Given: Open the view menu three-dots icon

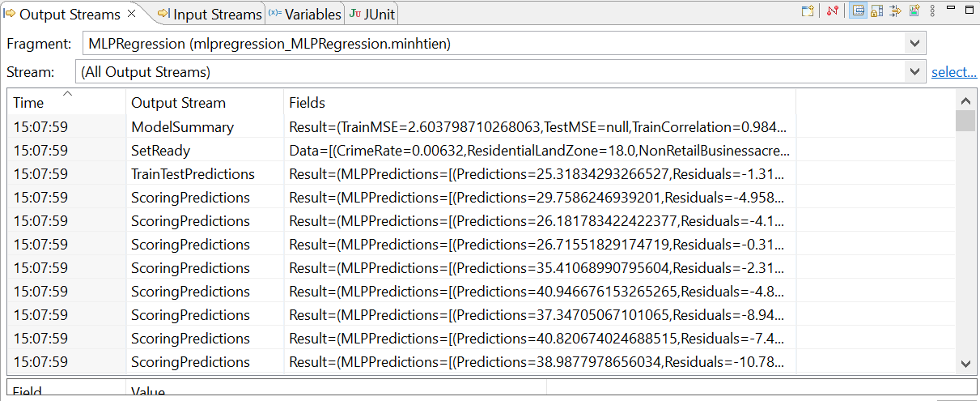Looking at the screenshot, I should pyautogui.click(x=933, y=11).
